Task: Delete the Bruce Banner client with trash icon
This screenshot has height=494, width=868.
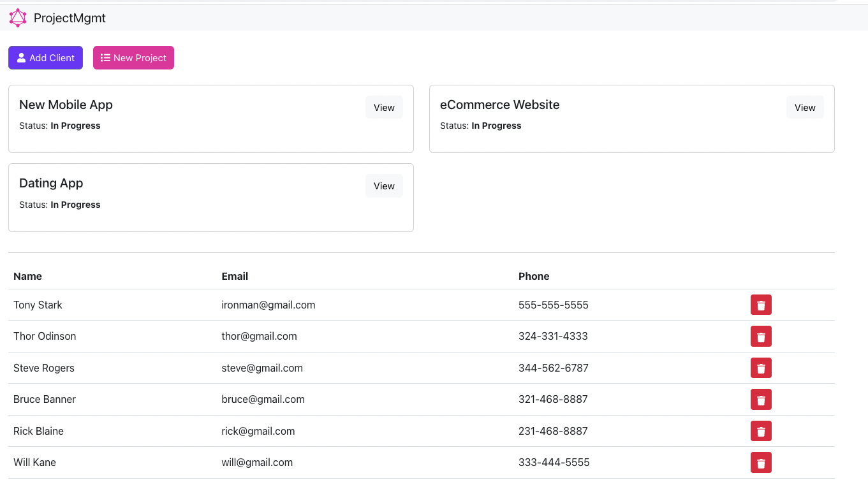Action: (x=760, y=399)
